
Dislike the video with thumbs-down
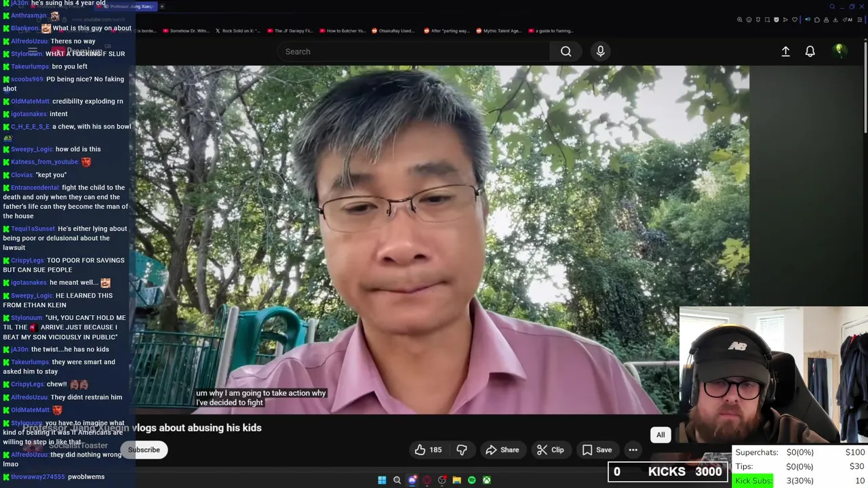462,449
